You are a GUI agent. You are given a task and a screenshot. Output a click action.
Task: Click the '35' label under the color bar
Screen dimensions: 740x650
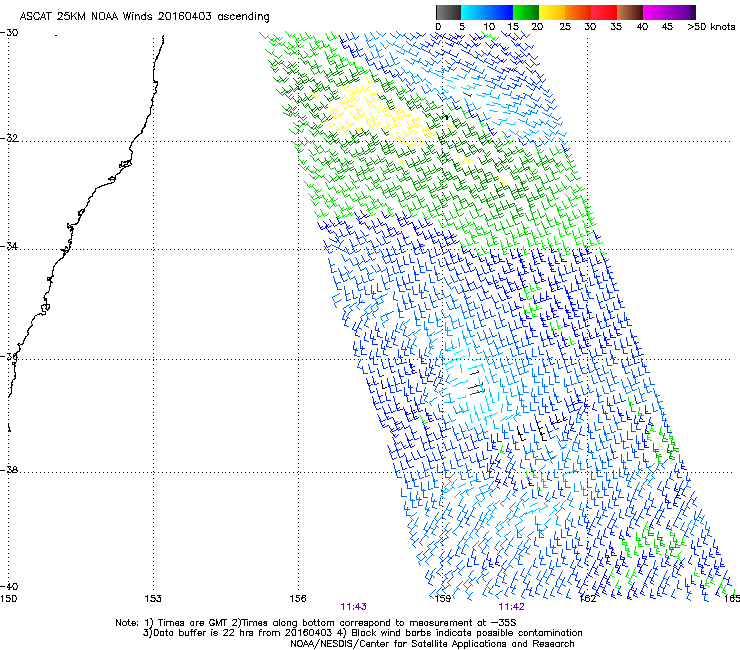tap(616, 26)
